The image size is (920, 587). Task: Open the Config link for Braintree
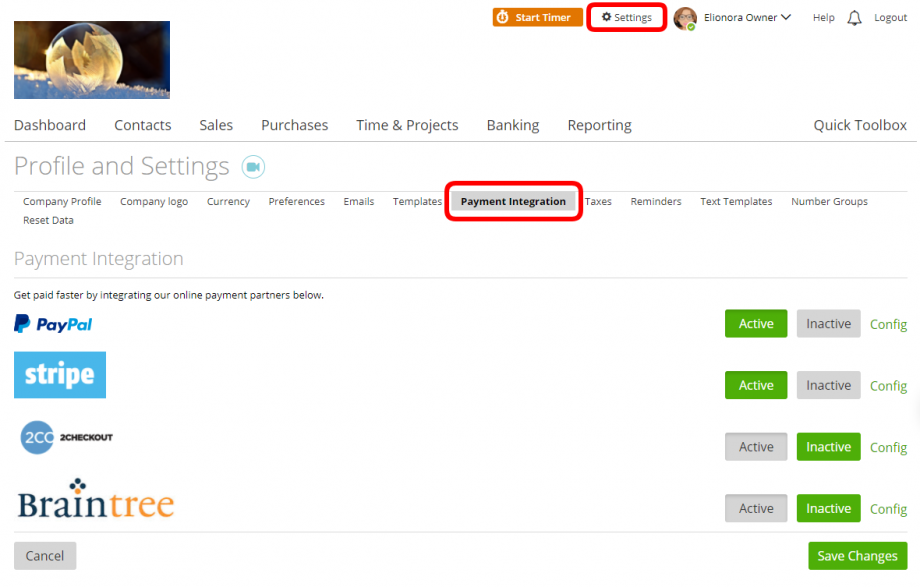click(x=888, y=509)
